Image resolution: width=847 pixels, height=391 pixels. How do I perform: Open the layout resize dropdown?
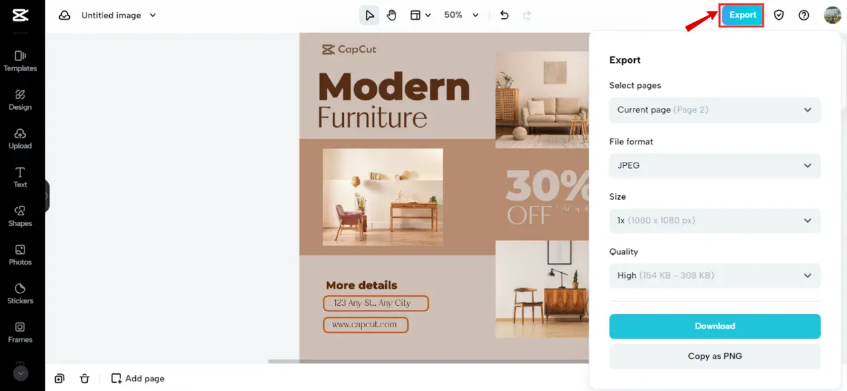(420, 15)
